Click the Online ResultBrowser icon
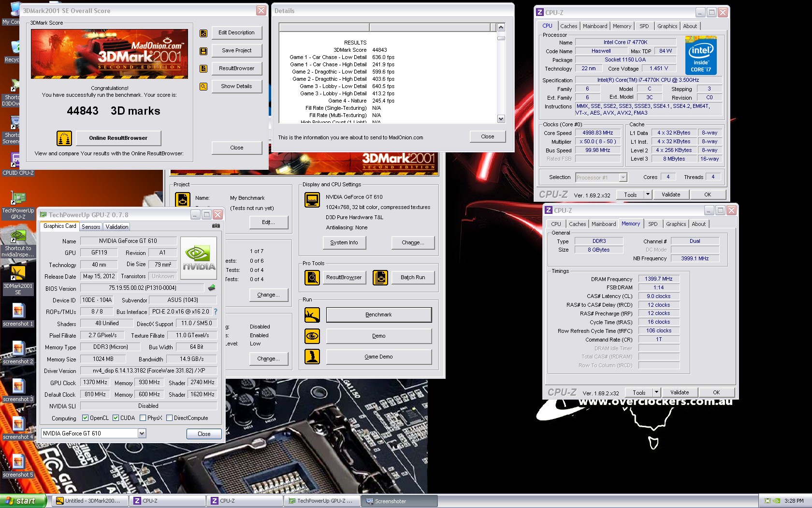Screen dimensions: 812x508 tap(64, 138)
